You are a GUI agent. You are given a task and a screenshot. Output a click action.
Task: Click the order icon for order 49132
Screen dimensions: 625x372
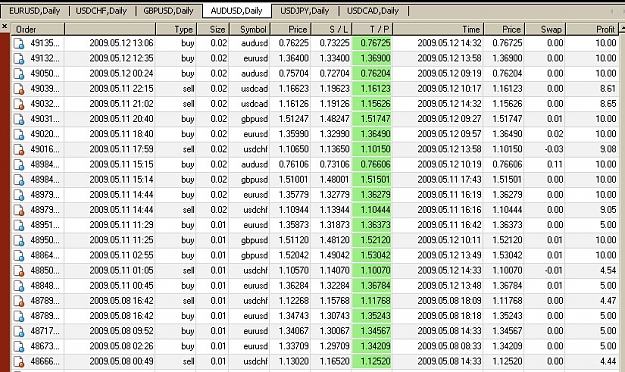pyautogui.click(x=19, y=58)
